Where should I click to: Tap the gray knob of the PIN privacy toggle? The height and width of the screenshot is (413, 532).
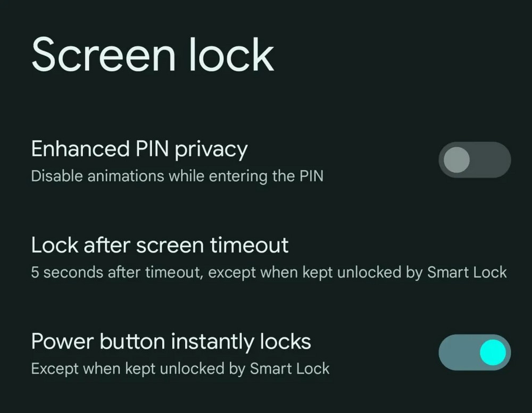click(x=456, y=159)
